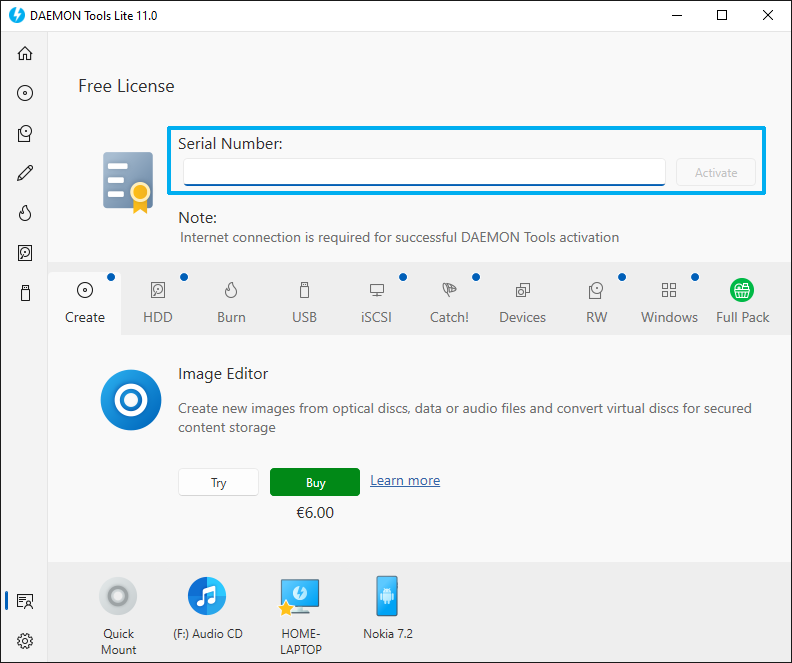Select the Catch! tab
Viewport: 792px width, 663px height.
449,301
